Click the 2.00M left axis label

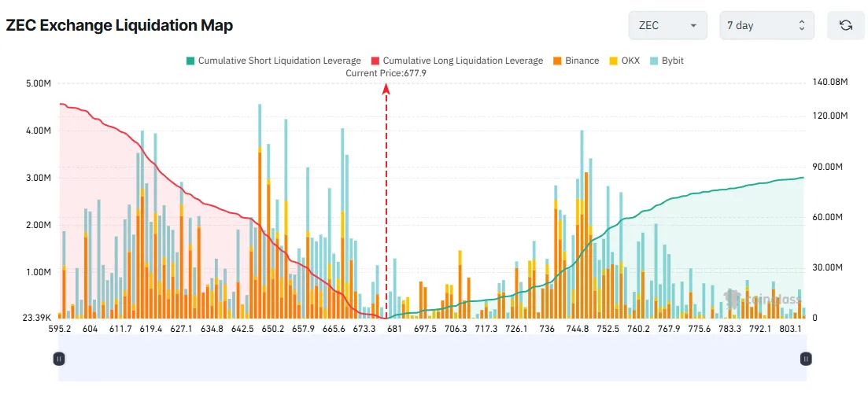click(40, 225)
